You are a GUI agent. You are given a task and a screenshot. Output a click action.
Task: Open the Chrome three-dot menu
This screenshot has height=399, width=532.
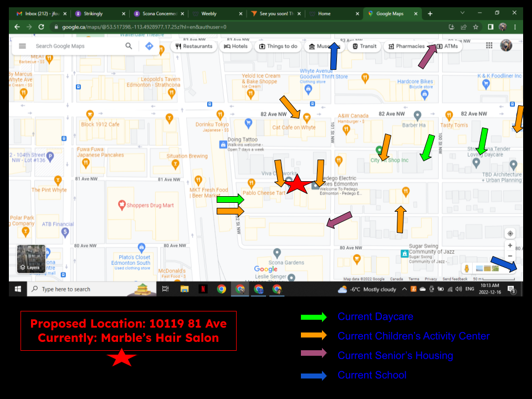[x=515, y=27]
